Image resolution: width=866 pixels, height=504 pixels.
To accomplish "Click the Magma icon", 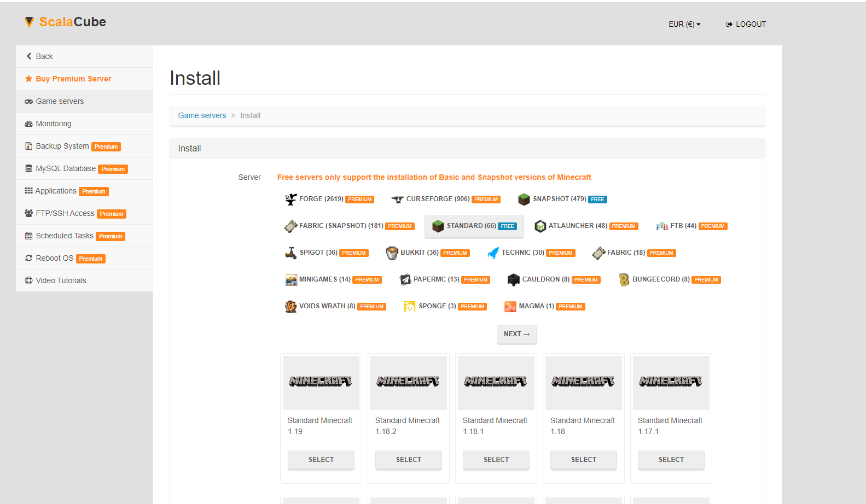I will click(x=510, y=307).
